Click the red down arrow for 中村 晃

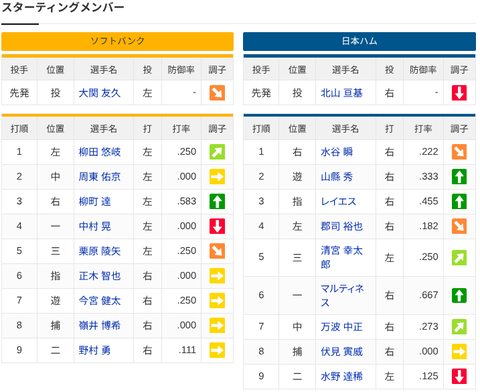click(217, 226)
